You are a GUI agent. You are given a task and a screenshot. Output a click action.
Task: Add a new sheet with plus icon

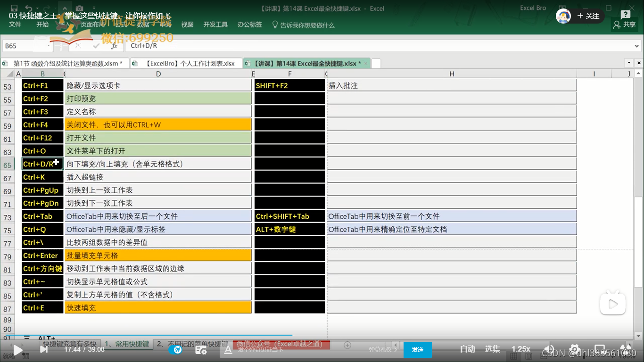[347, 345]
